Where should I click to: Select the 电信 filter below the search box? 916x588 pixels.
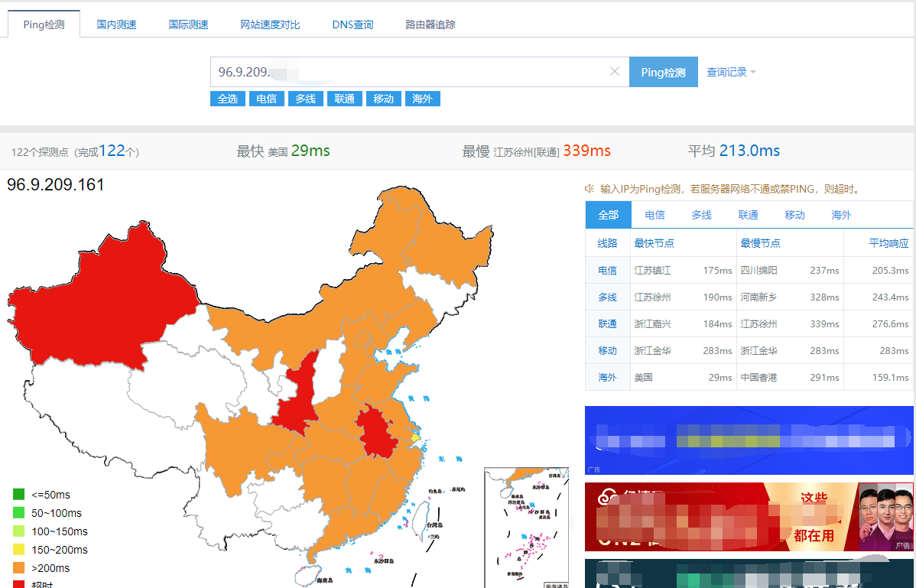[x=266, y=98]
